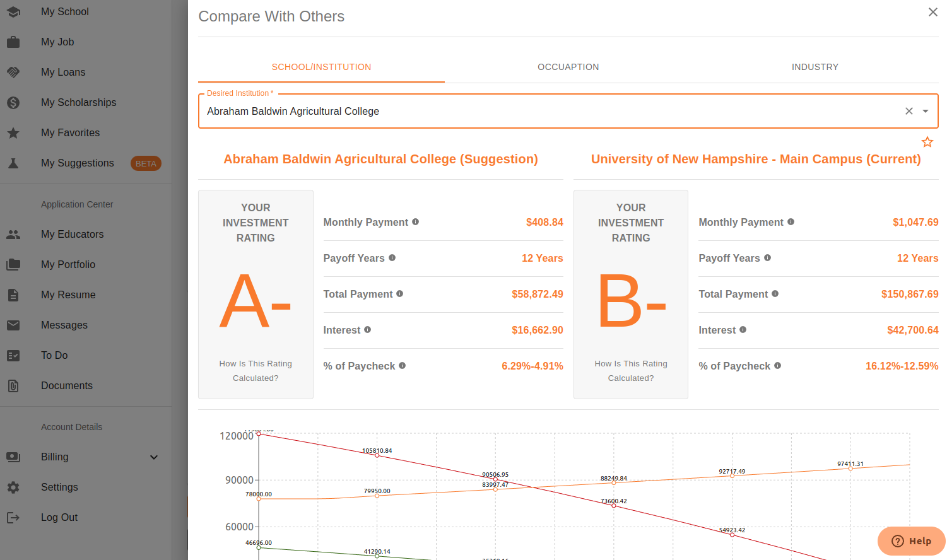Select the Settings label in sidebar
The width and height of the screenshot is (947, 560).
pyautogui.click(x=59, y=487)
